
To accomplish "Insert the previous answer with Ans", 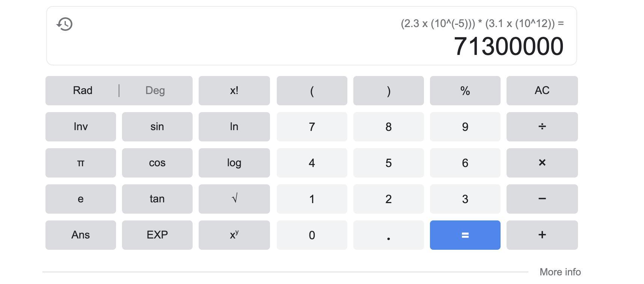I will click(81, 235).
